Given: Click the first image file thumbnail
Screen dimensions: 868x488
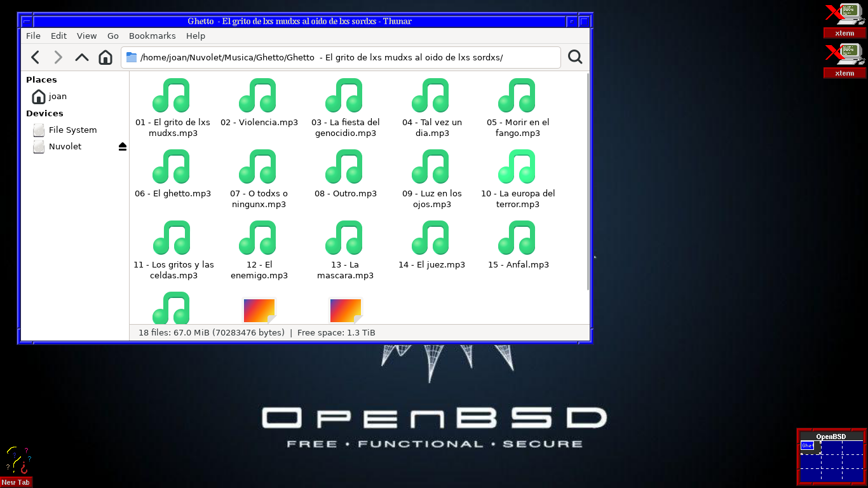Looking at the screenshot, I should click(259, 311).
